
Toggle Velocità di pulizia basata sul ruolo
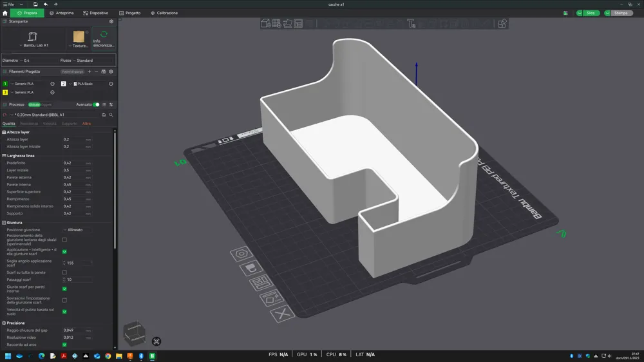[x=64, y=312]
